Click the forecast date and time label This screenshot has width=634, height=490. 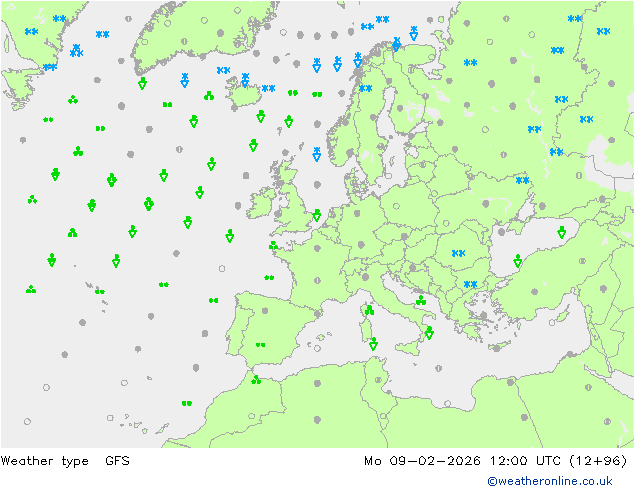pos(495,461)
